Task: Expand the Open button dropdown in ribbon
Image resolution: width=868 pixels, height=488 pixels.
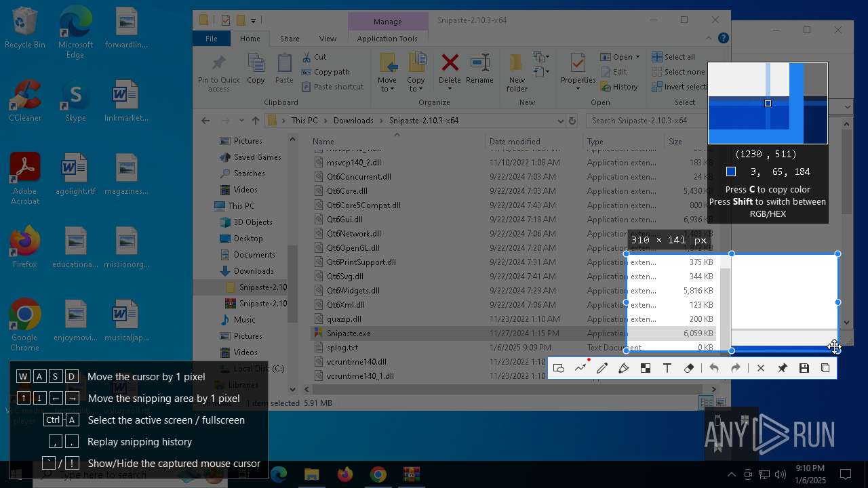Action: (x=637, y=57)
